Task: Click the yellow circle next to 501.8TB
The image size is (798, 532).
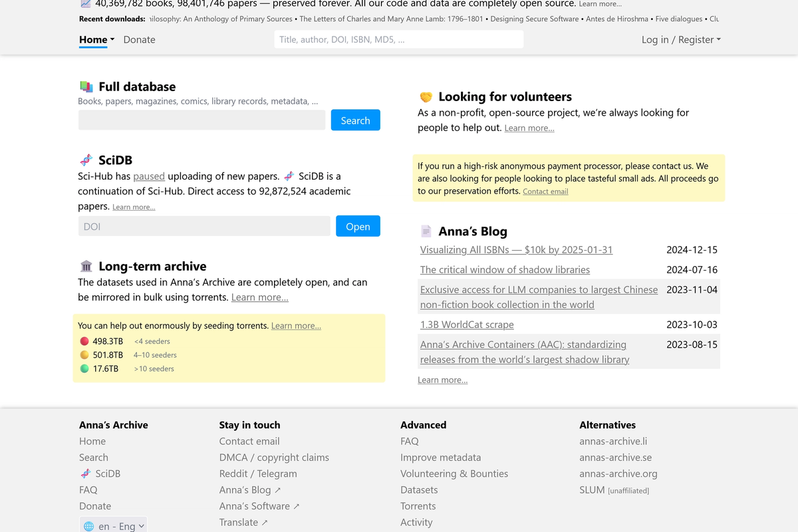Action: (x=84, y=355)
